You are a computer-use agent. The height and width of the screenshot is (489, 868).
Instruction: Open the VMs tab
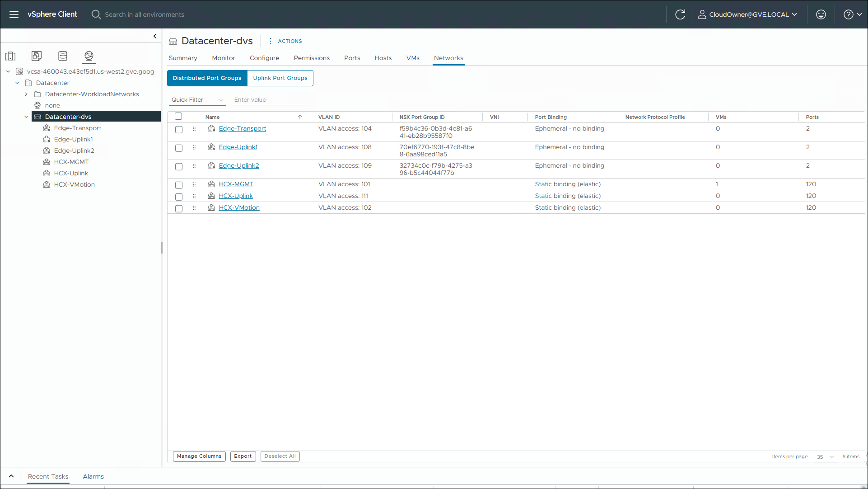coord(413,58)
